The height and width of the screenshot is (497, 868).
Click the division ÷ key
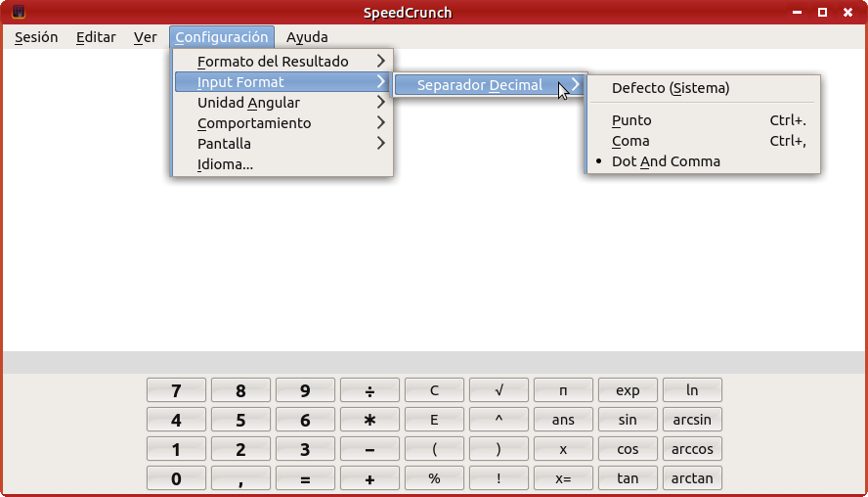click(369, 390)
